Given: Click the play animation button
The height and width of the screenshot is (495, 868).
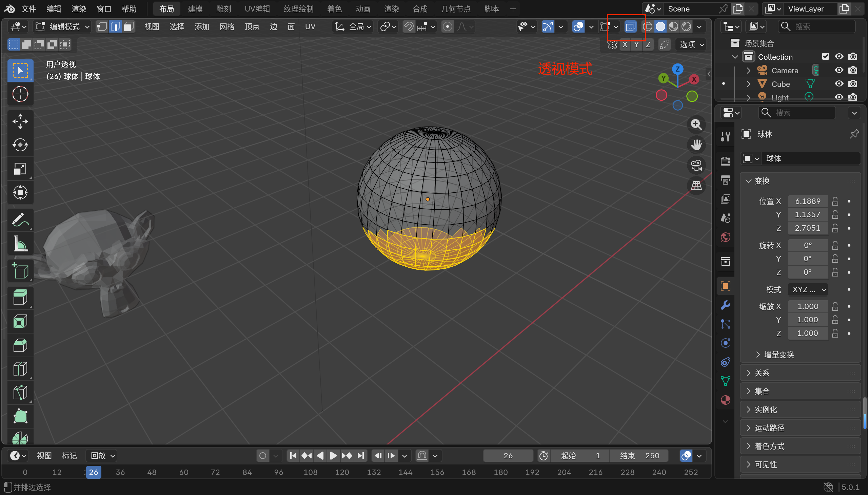Looking at the screenshot, I should click(x=333, y=456).
